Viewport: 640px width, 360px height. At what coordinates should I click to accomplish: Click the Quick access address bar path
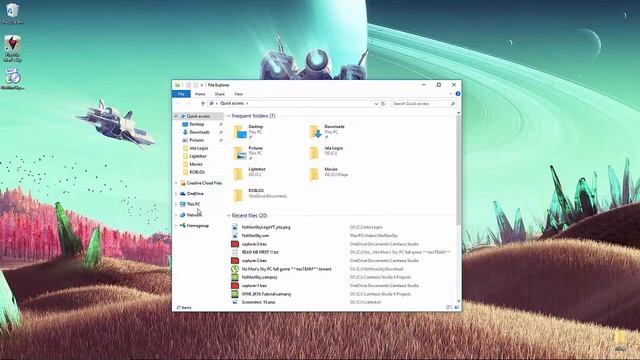click(232, 104)
